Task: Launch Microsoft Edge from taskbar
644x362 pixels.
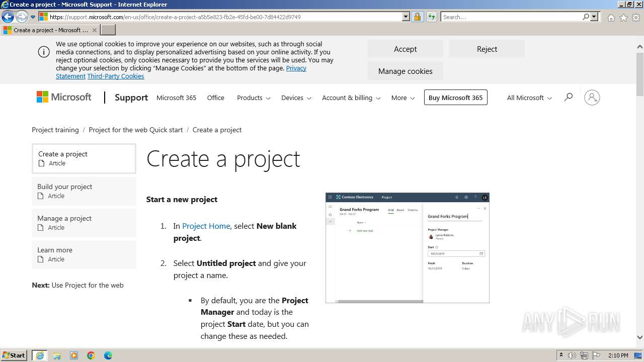Action: pyautogui.click(x=108, y=355)
